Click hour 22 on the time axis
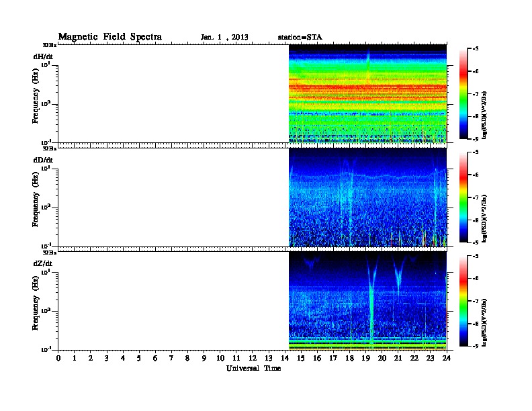532x411 pixels. click(x=414, y=359)
